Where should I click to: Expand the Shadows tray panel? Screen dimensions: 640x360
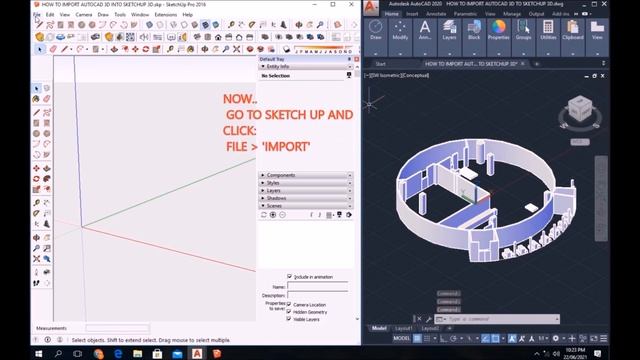pos(263,198)
